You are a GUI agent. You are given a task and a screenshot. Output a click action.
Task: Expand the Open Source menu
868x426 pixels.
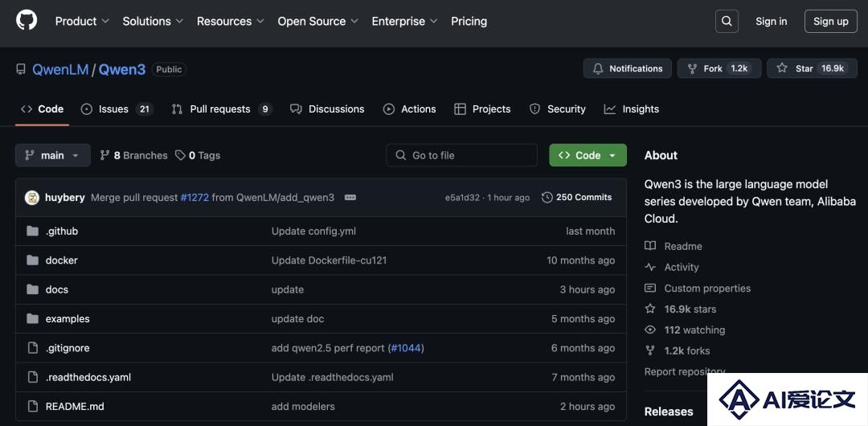click(317, 21)
